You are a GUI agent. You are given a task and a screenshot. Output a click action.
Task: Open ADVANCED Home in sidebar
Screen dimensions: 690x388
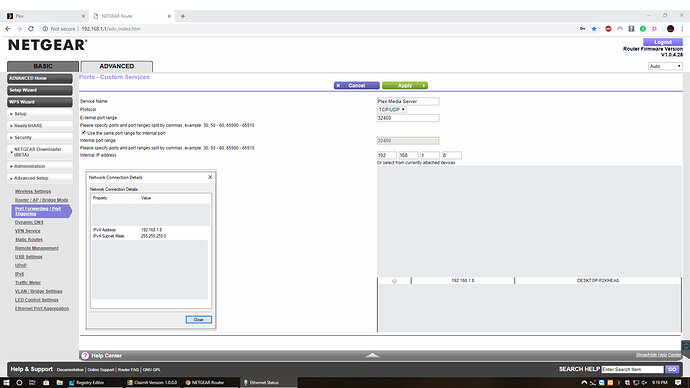click(x=40, y=78)
